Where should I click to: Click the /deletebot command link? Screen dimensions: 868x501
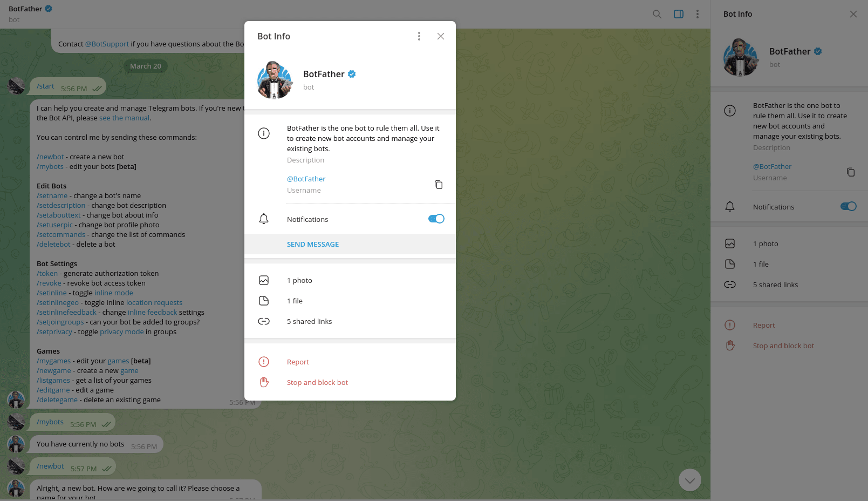click(x=53, y=244)
